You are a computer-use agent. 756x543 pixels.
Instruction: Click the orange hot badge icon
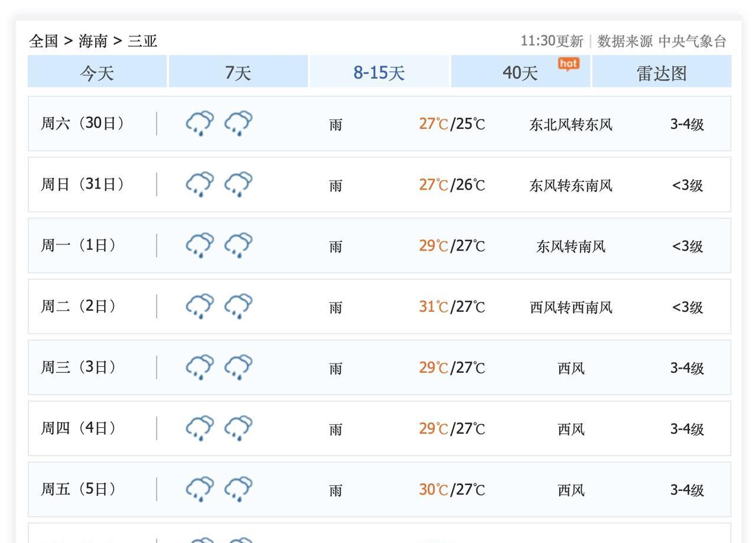click(568, 64)
